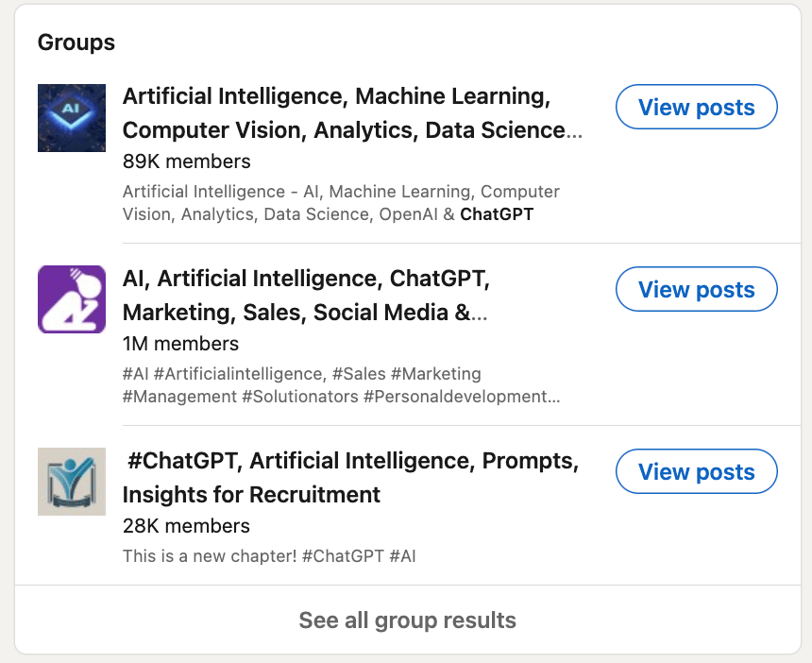Image resolution: width=812 pixels, height=663 pixels.
Task: Click the bold ChatGPT keyword in first description
Action: [497, 214]
